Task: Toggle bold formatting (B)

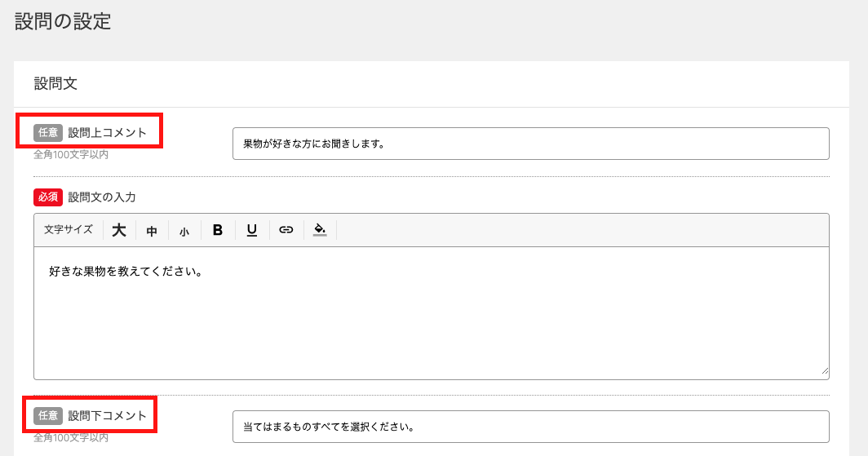Action: [x=218, y=230]
